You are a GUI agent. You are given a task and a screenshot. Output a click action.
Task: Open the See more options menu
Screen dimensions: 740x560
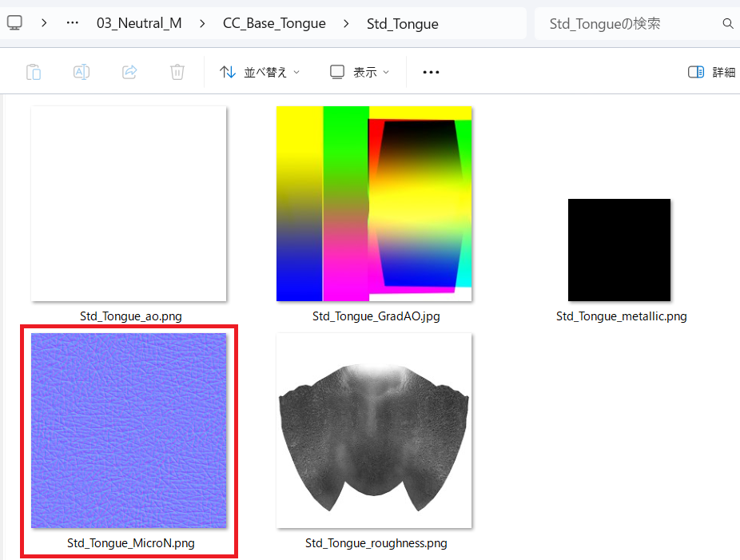(431, 72)
